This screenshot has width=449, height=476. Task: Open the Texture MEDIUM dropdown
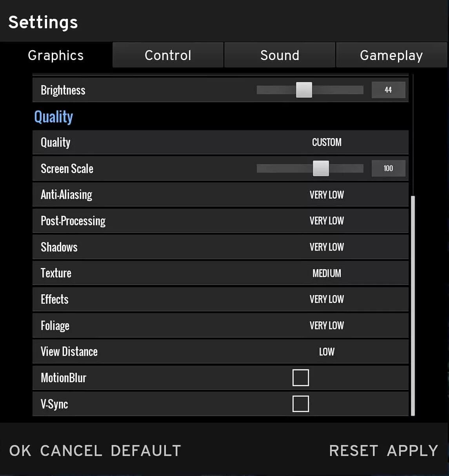click(x=327, y=273)
